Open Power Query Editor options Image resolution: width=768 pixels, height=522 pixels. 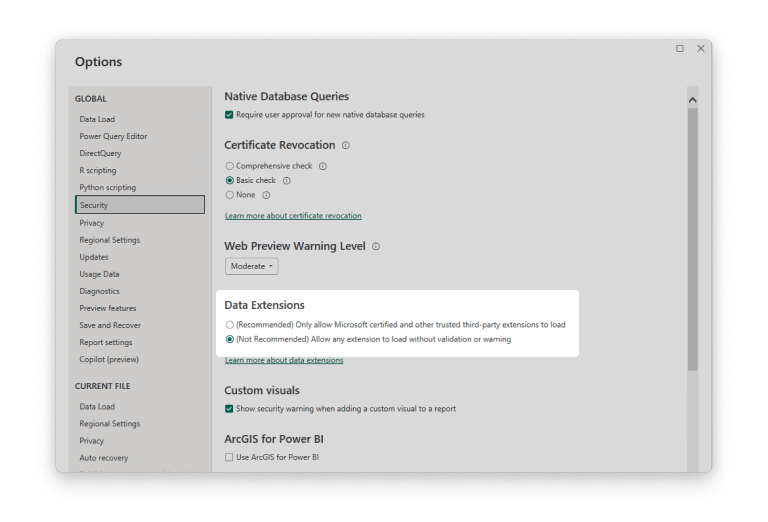tap(113, 136)
